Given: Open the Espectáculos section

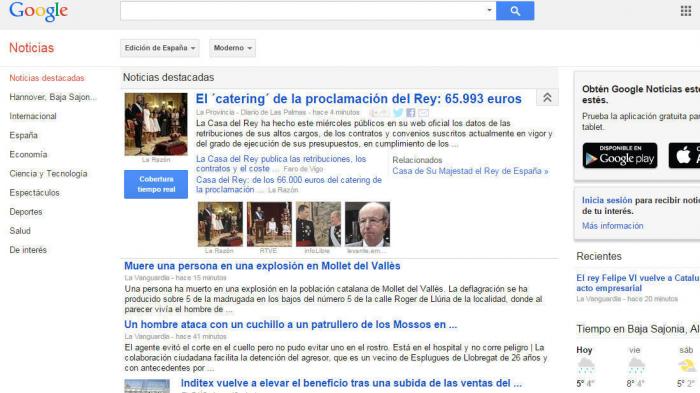Looking at the screenshot, I should (34, 193).
